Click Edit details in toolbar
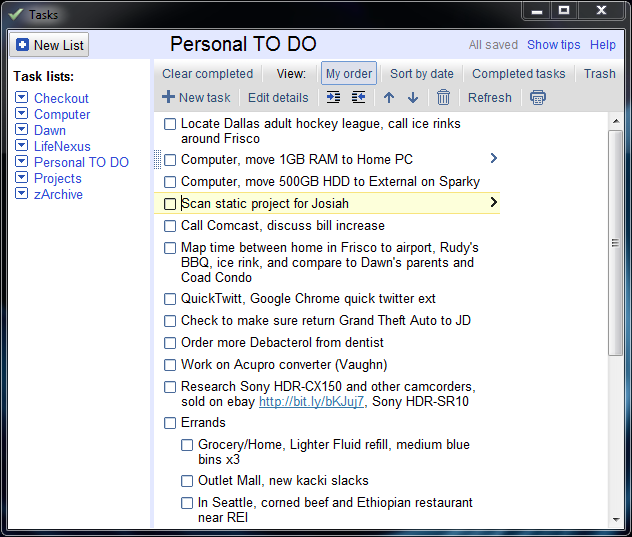The height and width of the screenshot is (537, 632). 278,98
